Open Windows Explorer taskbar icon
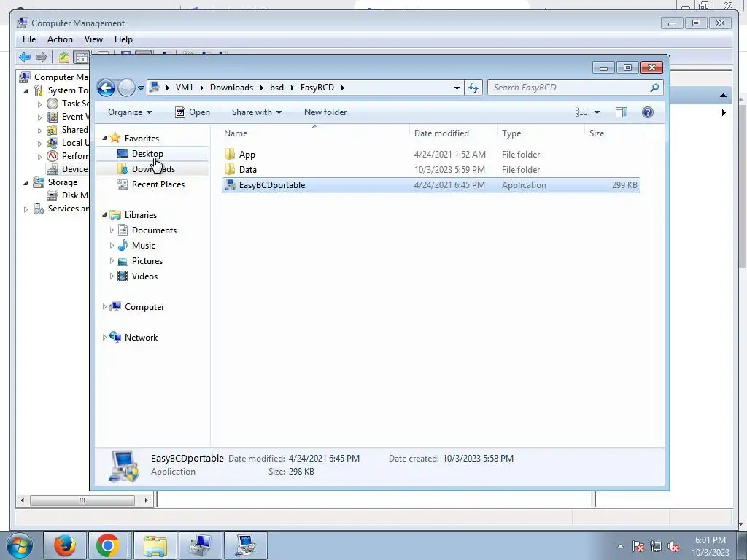The height and width of the screenshot is (560, 747). [155, 545]
